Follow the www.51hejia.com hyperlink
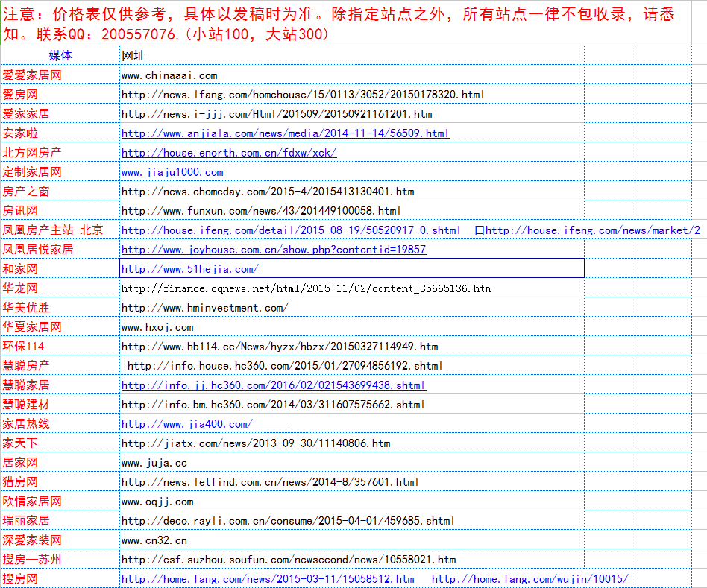Viewport: 707px width, 588px height. (x=190, y=269)
